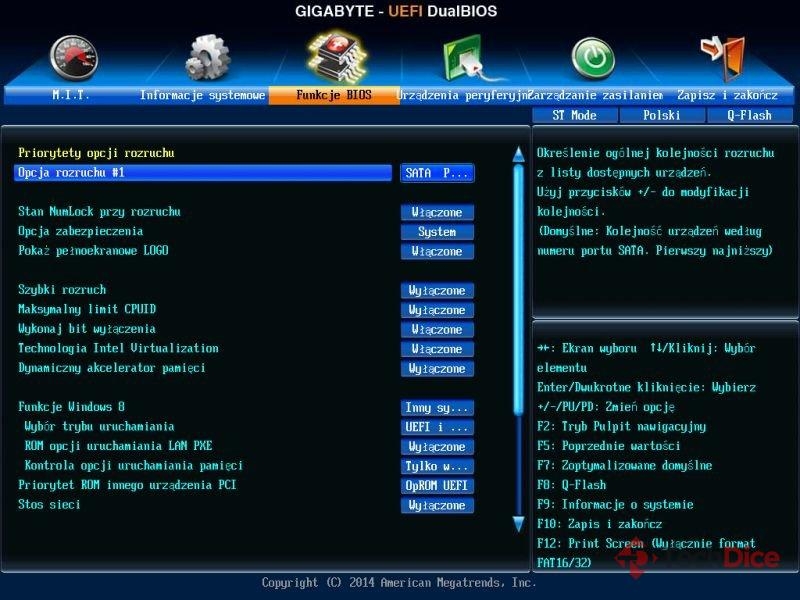Select Technologia Intel Virtualization label
Viewport: 800px width, 600px height.
pos(118,348)
